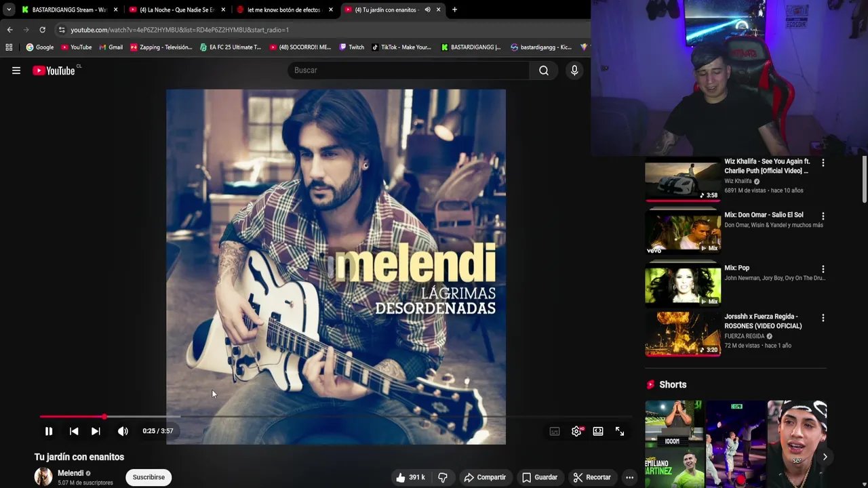Like the video with 391 k likes
Viewport: 868px width, 488px height.
[x=411, y=477]
